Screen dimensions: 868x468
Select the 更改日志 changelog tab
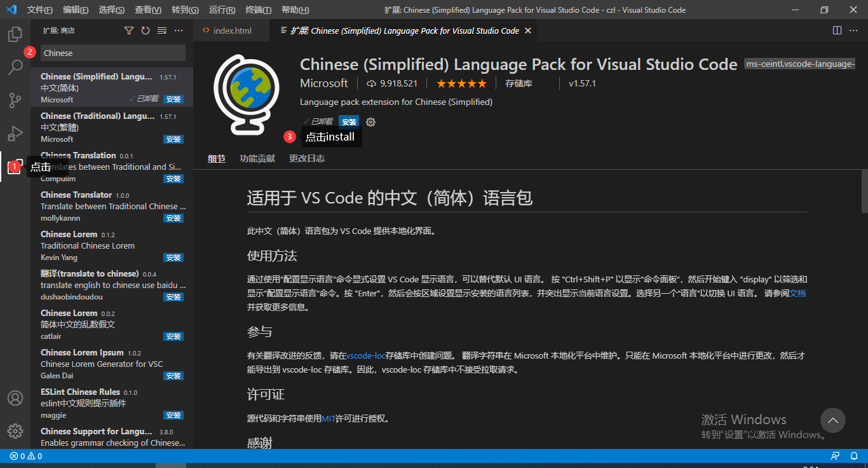tap(307, 158)
